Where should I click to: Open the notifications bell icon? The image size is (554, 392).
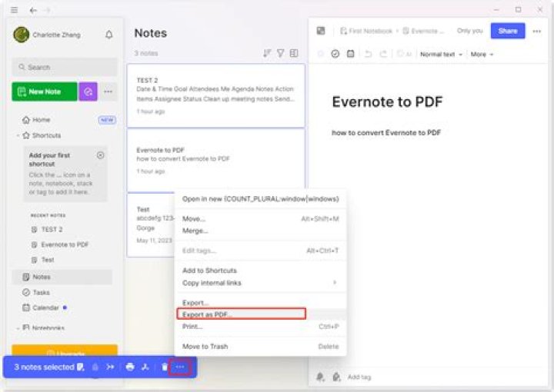point(109,35)
